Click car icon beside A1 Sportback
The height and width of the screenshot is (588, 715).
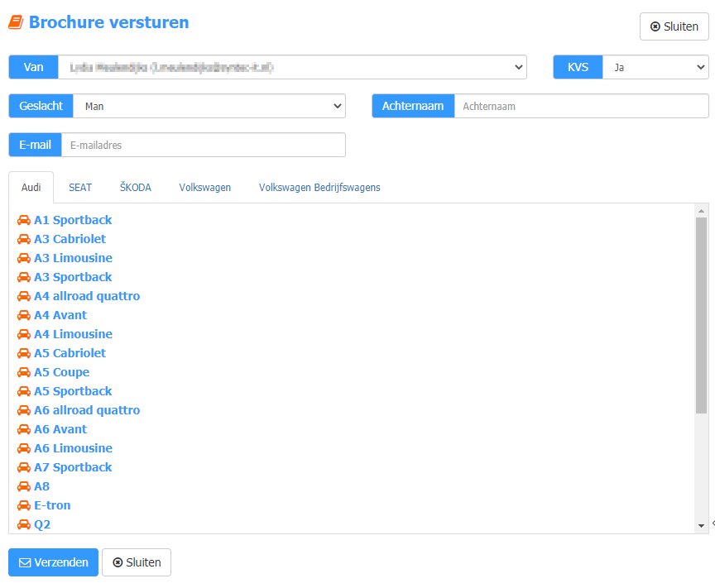(x=24, y=220)
